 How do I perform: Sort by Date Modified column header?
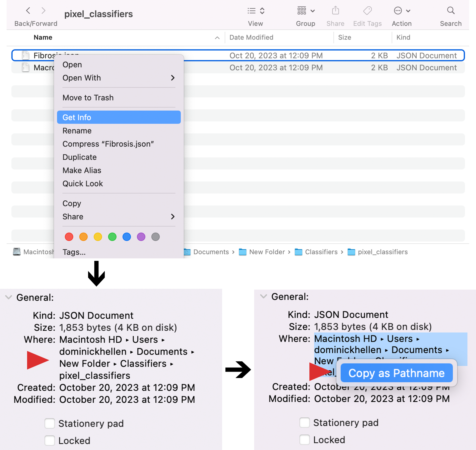coord(251,37)
